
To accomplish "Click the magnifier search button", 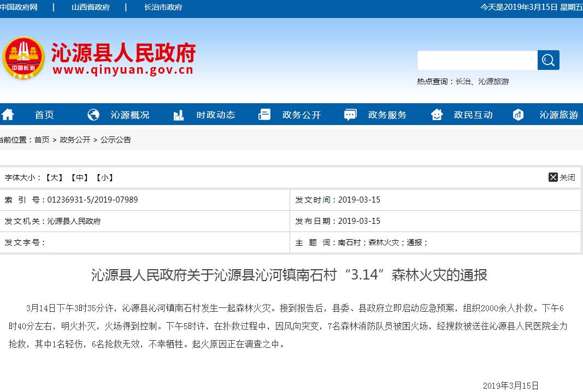I will coord(548,60).
